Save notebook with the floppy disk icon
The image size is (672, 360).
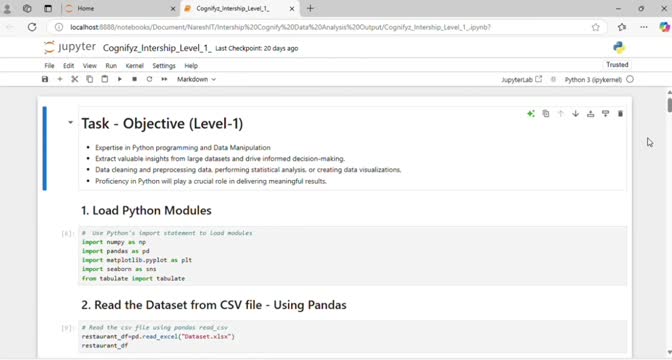45,79
